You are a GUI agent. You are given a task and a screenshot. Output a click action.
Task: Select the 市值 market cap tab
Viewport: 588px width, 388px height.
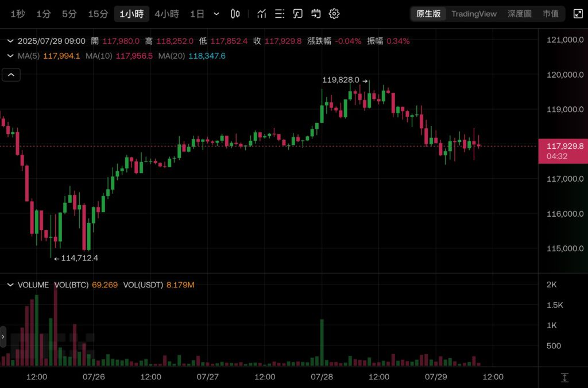[550, 14]
